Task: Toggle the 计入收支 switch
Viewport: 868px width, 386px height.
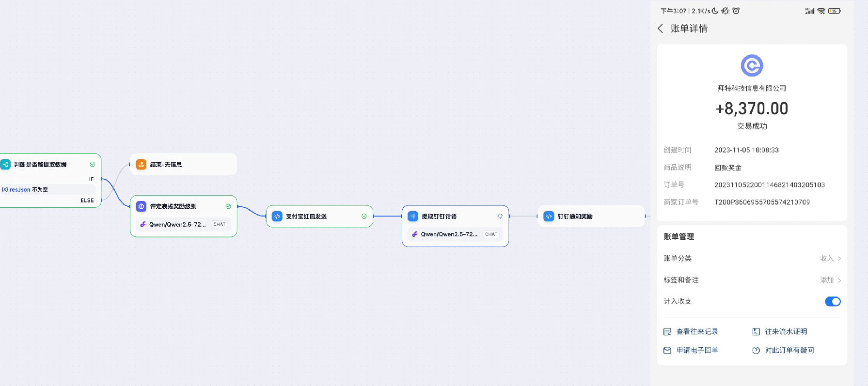Action: pos(832,301)
